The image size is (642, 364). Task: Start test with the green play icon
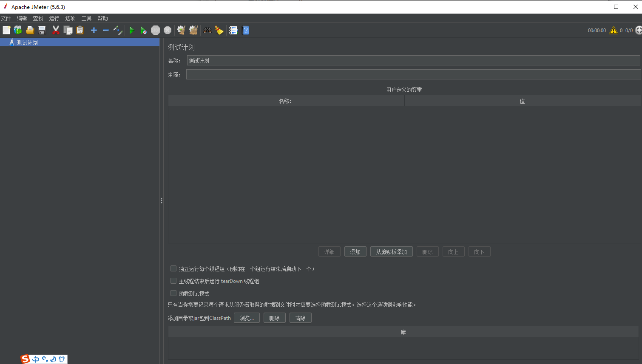coord(132,30)
